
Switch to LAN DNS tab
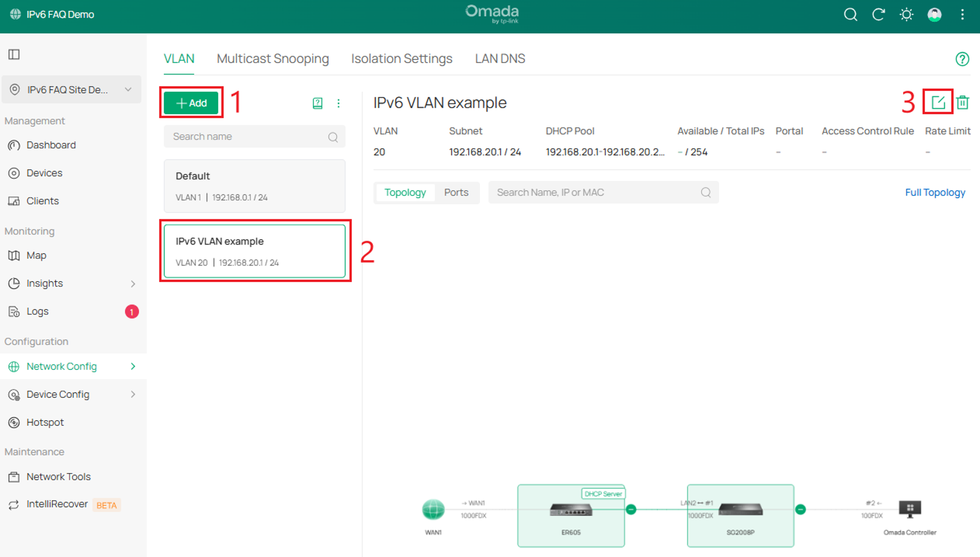coord(500,59)
